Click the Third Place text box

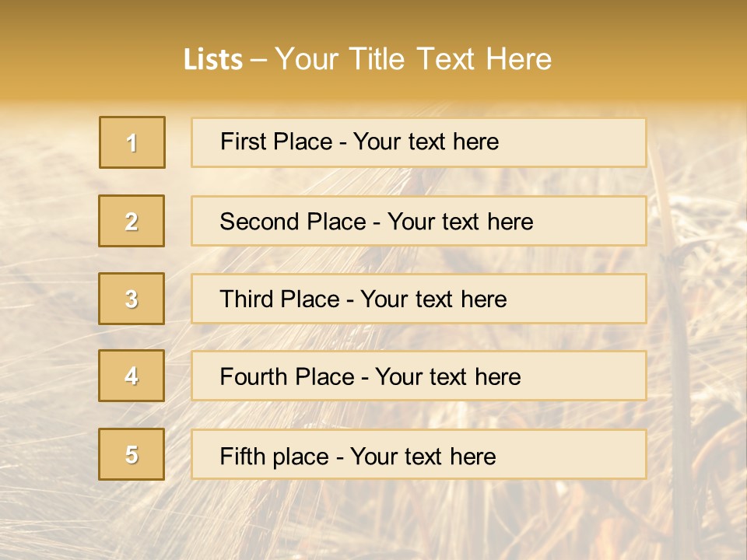pyautogui.click(x=419, y=299)
